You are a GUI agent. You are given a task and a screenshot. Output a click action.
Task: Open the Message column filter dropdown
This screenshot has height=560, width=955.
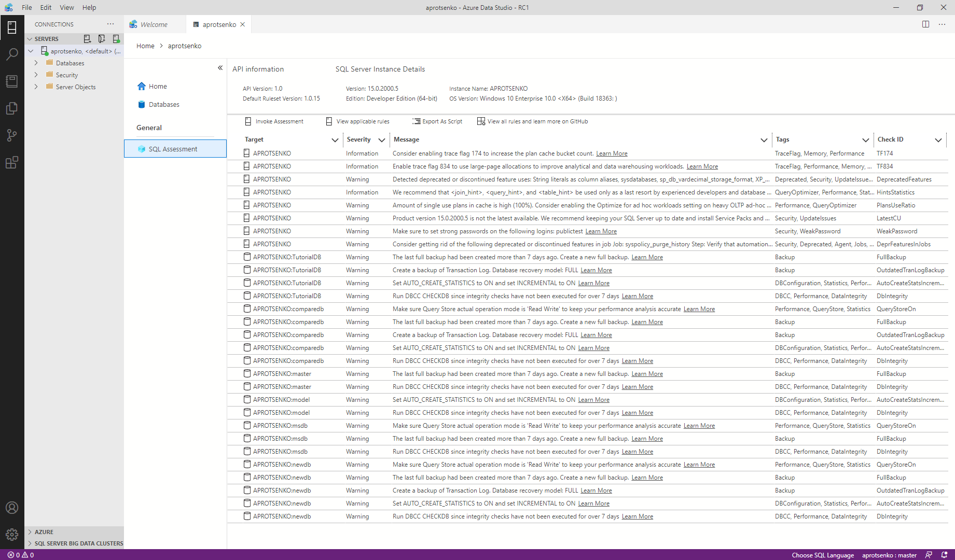click(x=764, y=139)
